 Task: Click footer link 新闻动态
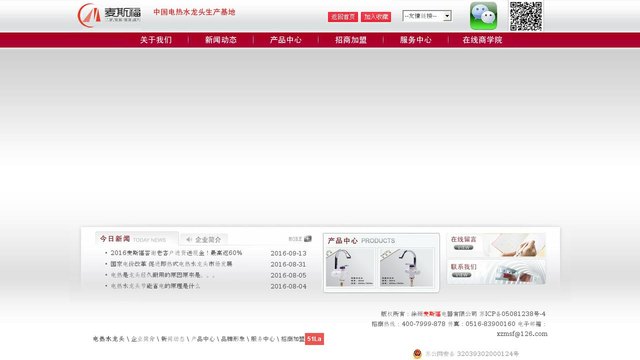click(x=173, y=339)
